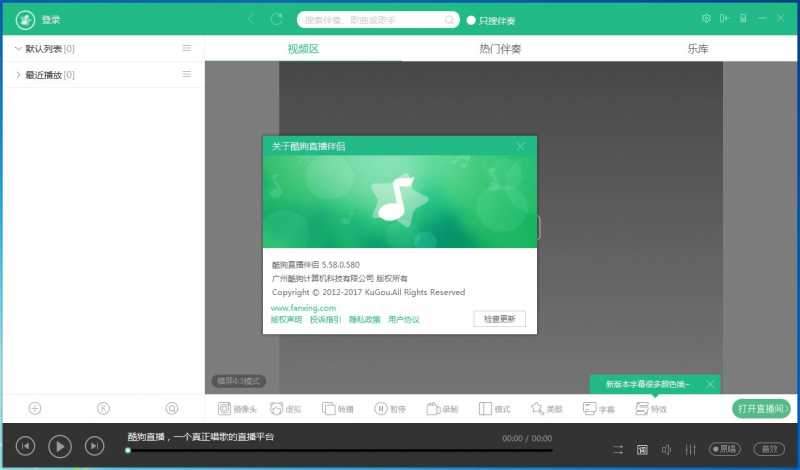Open the settings gear icon in title bar
This screenshot has width=800, height=470.
pyautogui.click(x=706, y=18)
